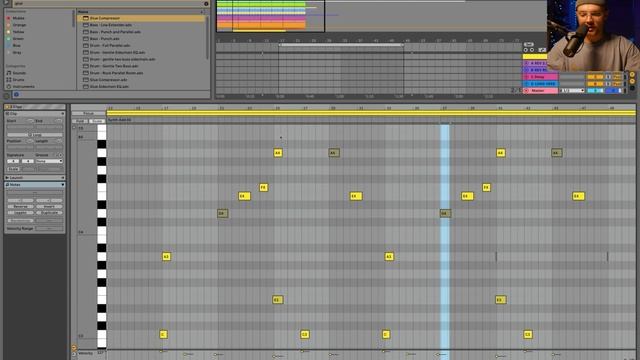Click the Reverse notes button
The height and width of the screenshot is (360, 640).
[20, 207]
